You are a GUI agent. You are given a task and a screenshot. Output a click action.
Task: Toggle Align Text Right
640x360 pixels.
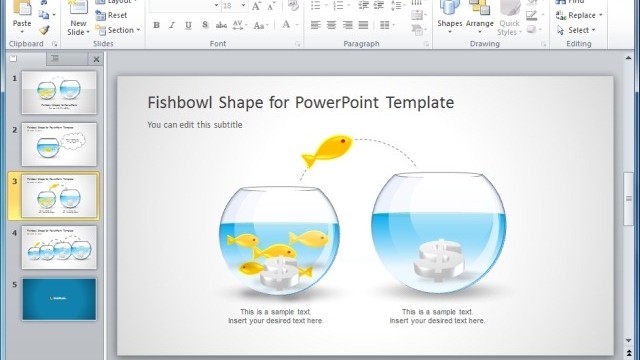click(348, 25)
